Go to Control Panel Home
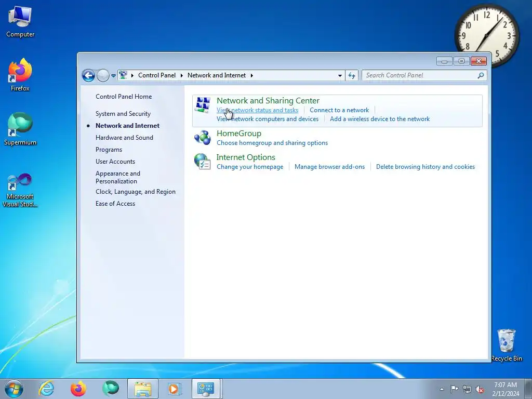Screen dimensions: 532x399 point(124,96)
